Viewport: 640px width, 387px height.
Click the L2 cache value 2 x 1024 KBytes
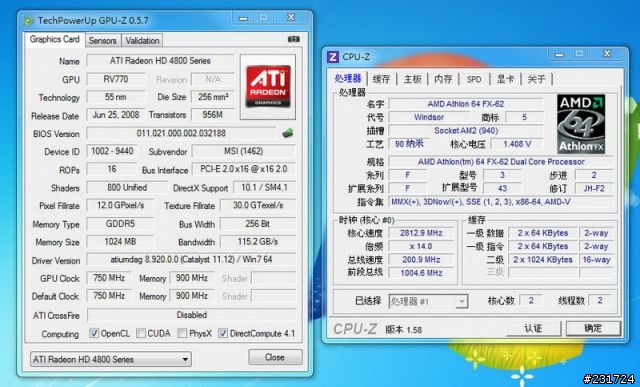tap(542, 260)
